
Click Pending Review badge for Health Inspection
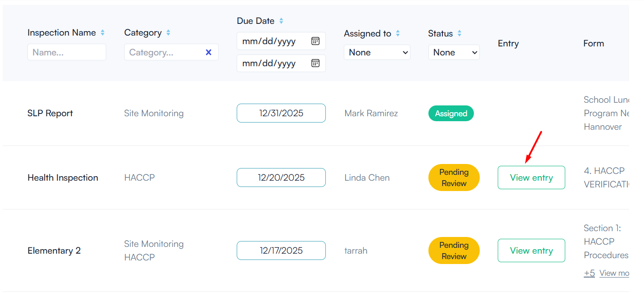click(x=454, y=178)
